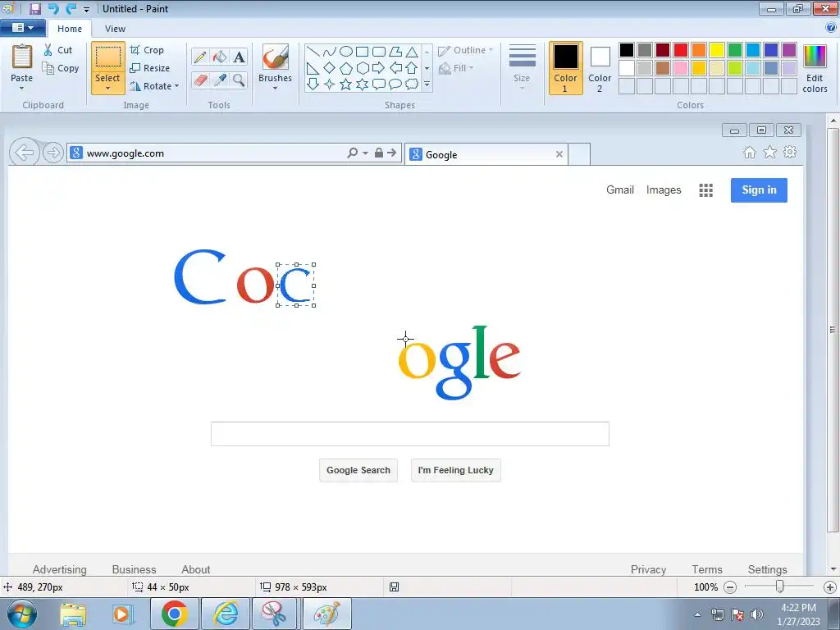Choose the Rounded rectangle shape

pyautogui.click(x=379, y=52)
